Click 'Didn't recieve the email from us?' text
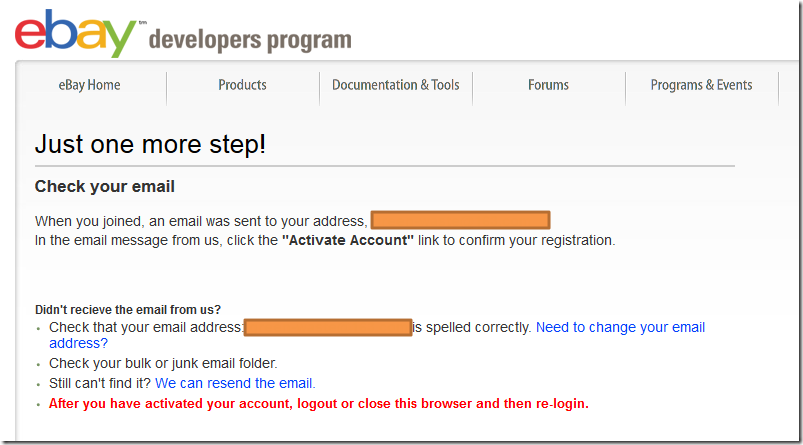This screenshot has width=803, height=445. tap(128, 309)
